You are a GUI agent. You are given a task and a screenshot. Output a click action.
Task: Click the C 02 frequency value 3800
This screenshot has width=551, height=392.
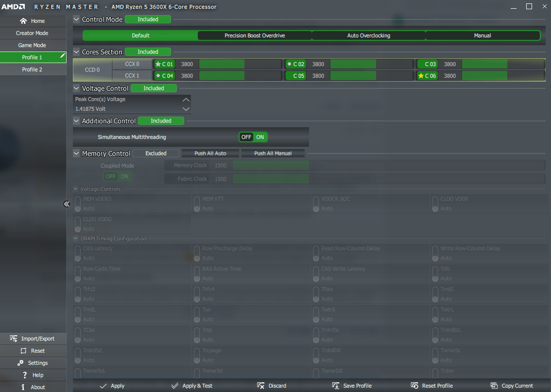click(x=318, y=64)
